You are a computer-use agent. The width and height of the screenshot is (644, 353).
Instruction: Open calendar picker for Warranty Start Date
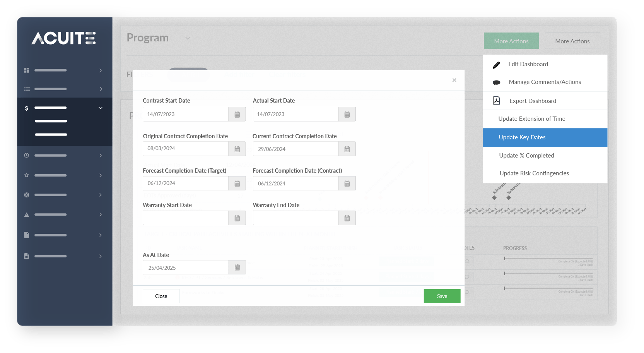pos(237,218)
